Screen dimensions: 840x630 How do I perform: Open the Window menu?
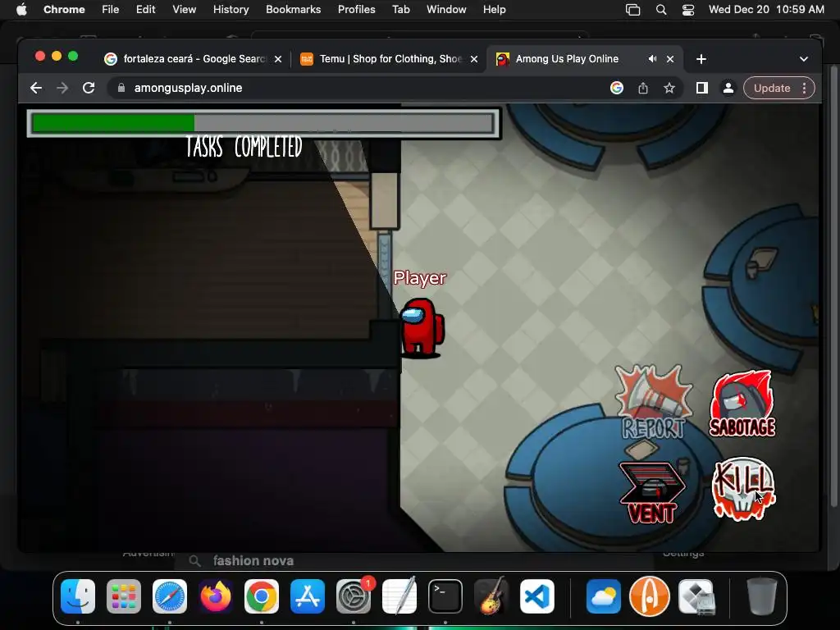[446, 10]
